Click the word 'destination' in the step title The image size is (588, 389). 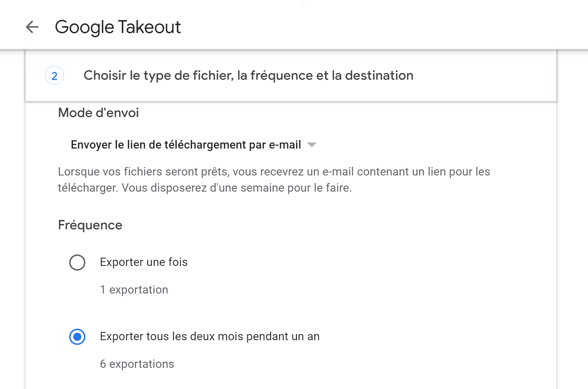pyautogui.click(x=379, y=76)
